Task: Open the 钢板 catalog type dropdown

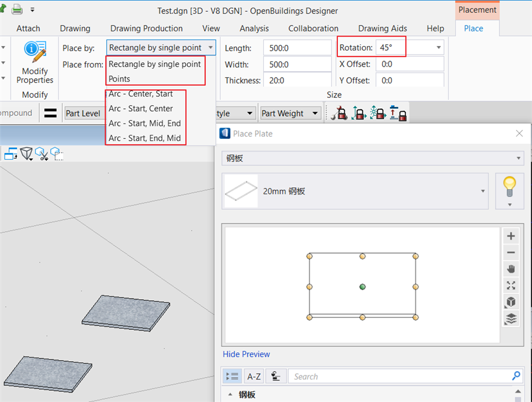Action: pyautogui.click(x=373, y=158)
